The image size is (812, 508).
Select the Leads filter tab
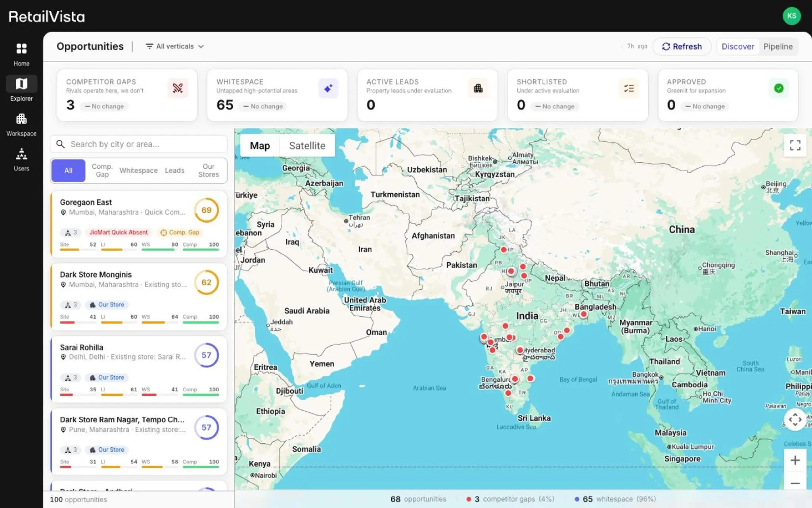[x=174, y=170]
